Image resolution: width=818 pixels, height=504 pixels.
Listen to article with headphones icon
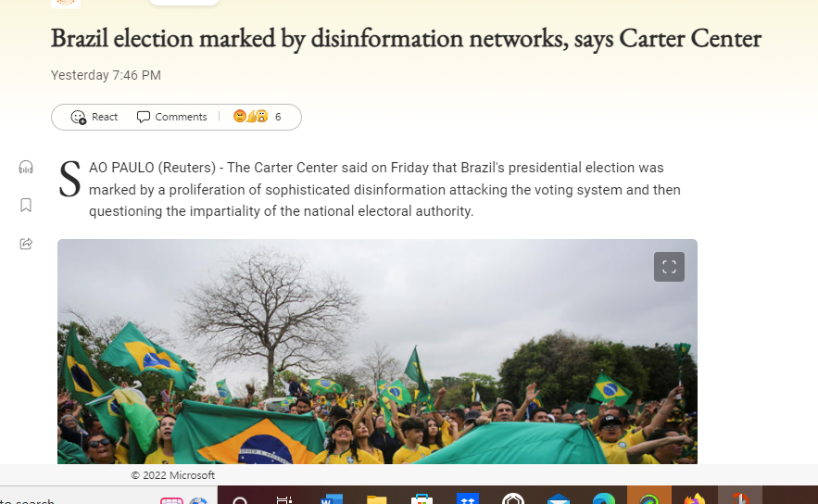pos(26,167)
